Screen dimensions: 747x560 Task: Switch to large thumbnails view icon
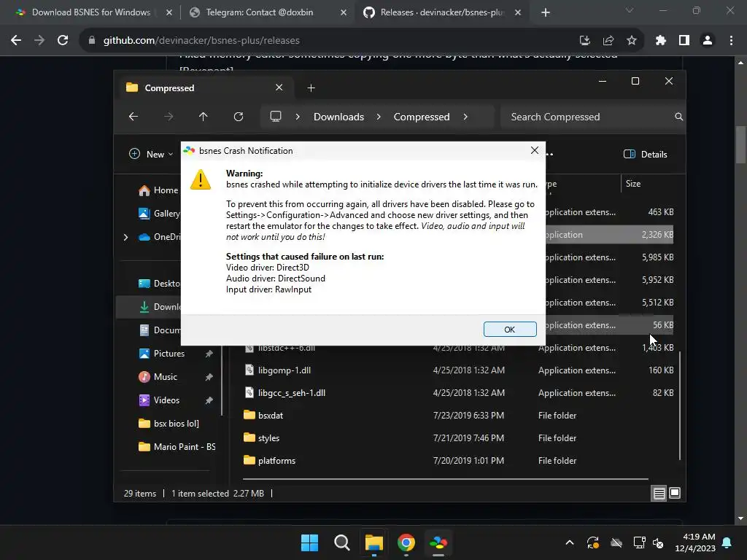click(x=675, y=494)
